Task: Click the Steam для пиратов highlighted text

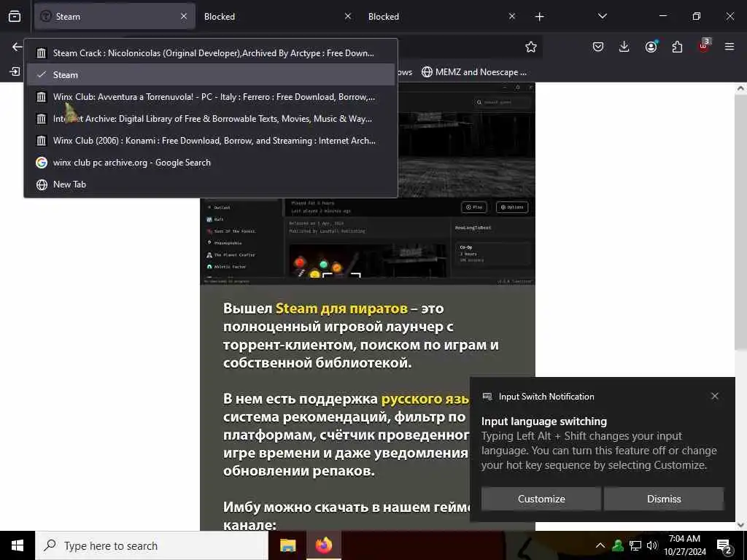Action: coord(341,308)
